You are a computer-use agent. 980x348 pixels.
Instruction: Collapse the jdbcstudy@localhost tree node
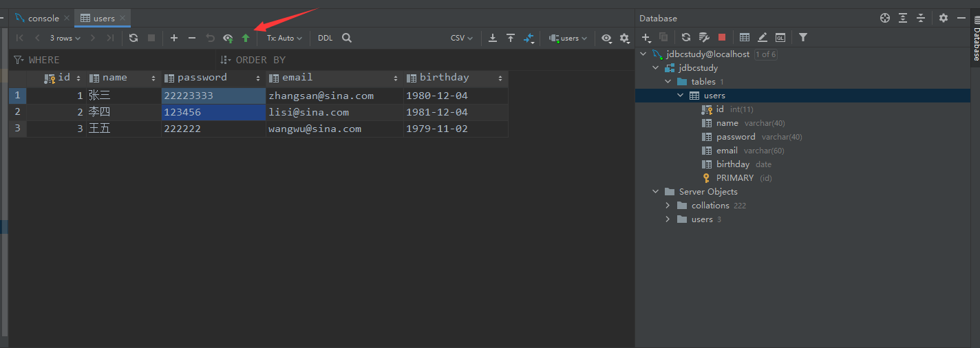[643, 54]
